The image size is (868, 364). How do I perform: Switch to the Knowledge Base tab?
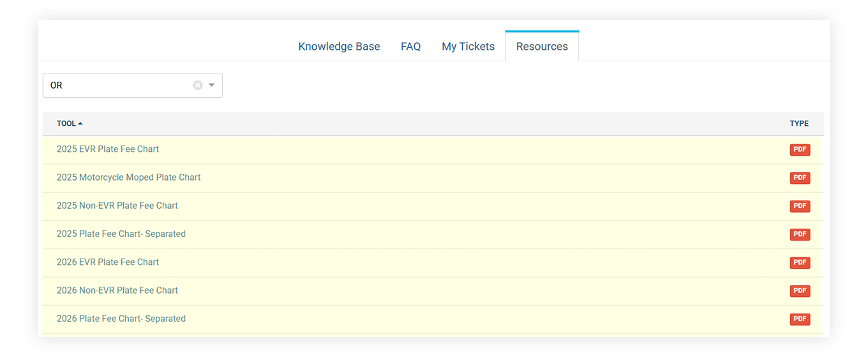[339, 47]
